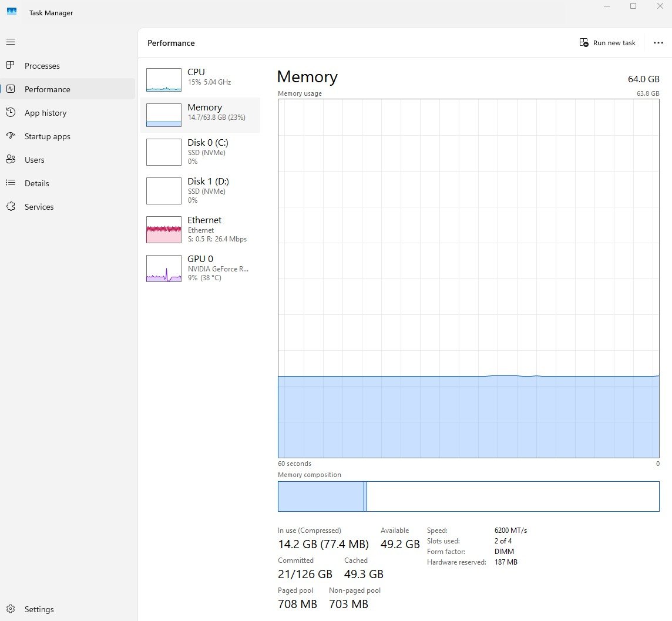
Task: Open the Startup apps page
Action: [x=46, y=136]
